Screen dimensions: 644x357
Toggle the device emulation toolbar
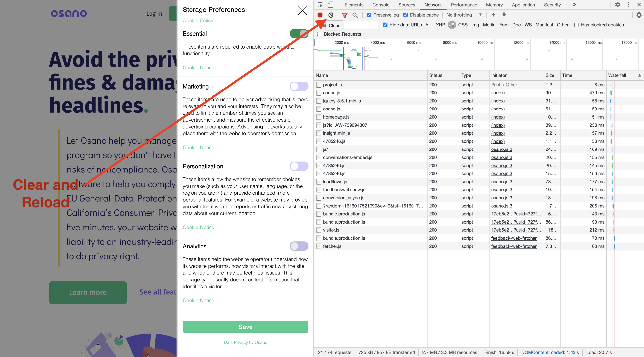[331, 5]
